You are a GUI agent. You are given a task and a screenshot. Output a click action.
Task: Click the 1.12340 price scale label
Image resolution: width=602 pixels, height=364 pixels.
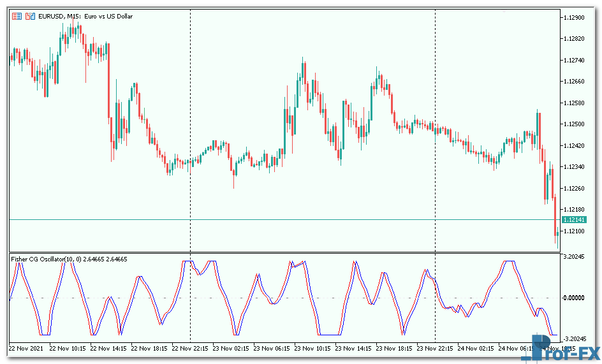(576, 167)
